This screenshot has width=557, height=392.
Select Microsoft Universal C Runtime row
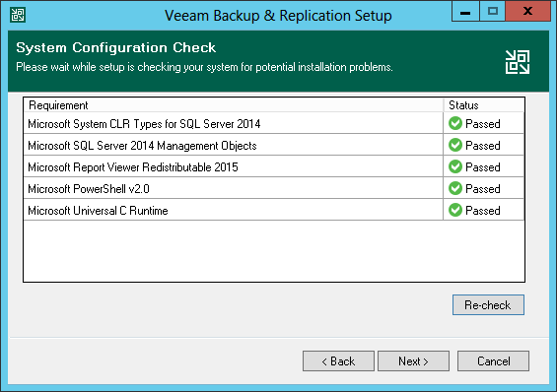click(x=274, y=210)
